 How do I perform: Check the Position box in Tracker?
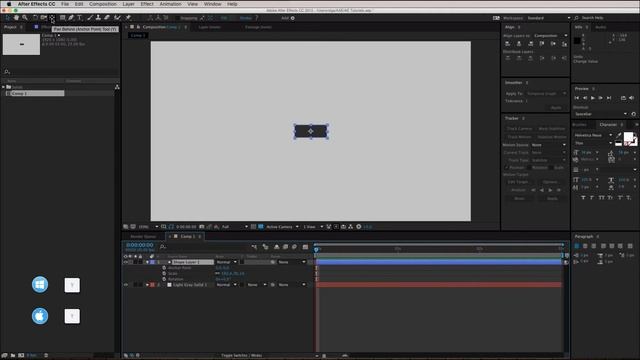(x=507, y=167)
